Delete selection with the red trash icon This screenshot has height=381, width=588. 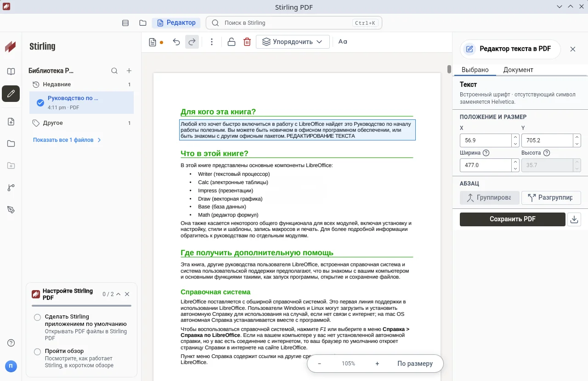[247, 42]
